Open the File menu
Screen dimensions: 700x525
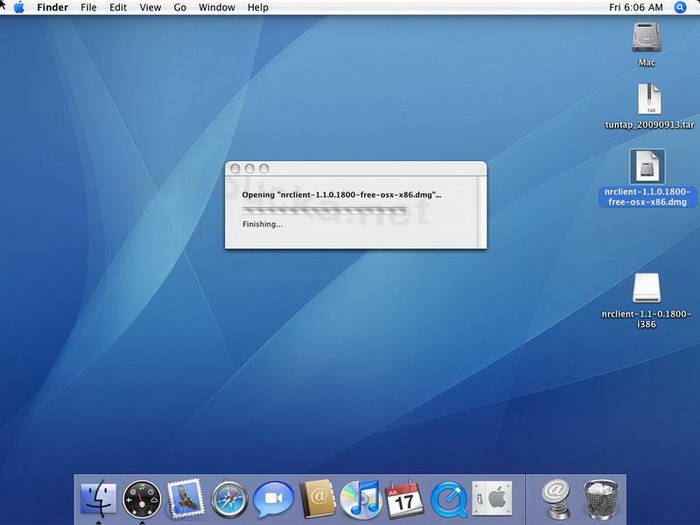click(89, 7)
